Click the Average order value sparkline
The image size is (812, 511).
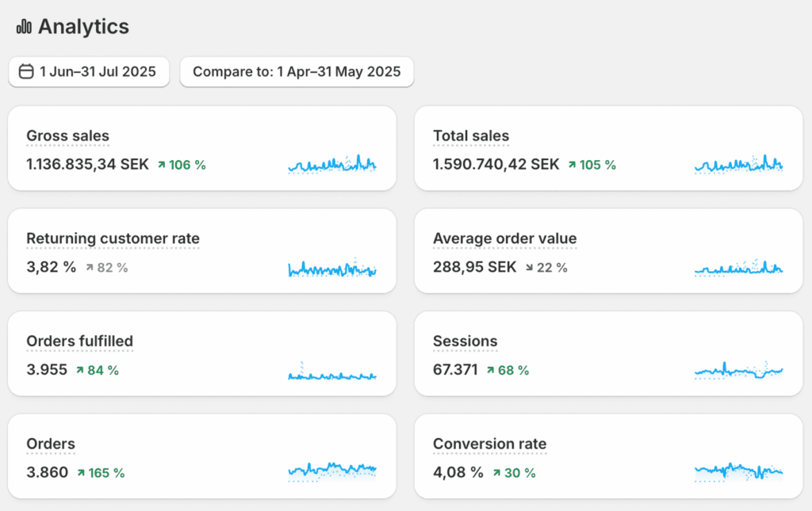click(x=738, y=268)
